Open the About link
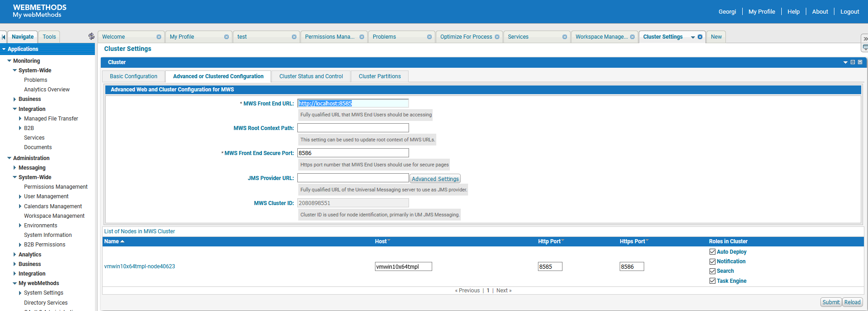The image size is (868, 311). click(820, 12)
